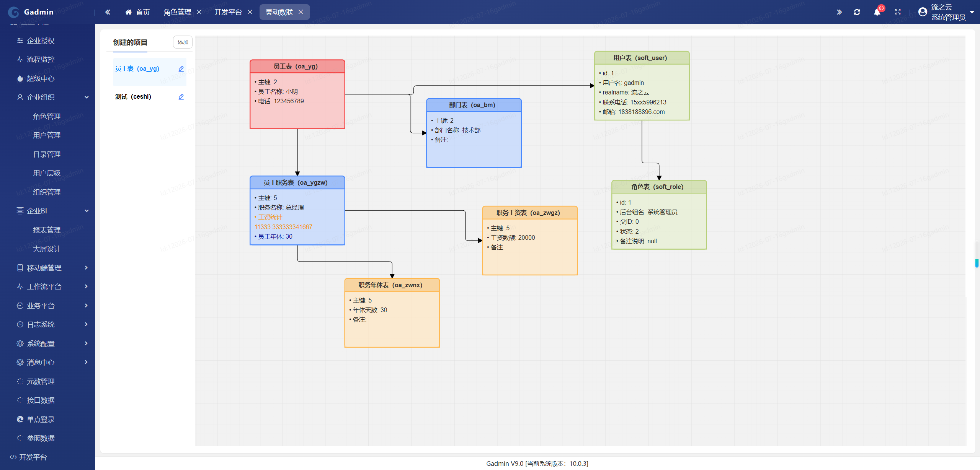Click the 创建的项目 tab heading
The height and width of the screenshot is (470, 980).
[130, 42]
